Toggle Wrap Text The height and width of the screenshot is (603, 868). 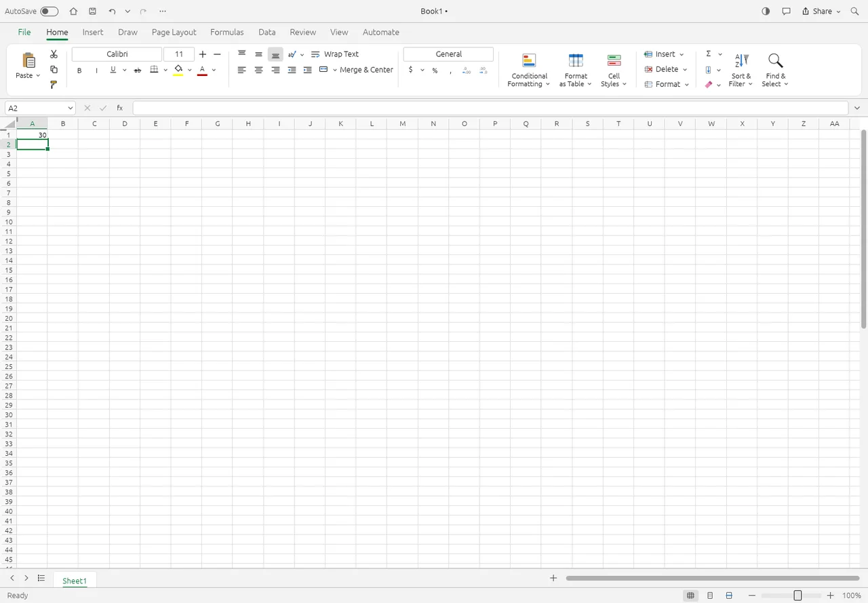pos(335,54)
